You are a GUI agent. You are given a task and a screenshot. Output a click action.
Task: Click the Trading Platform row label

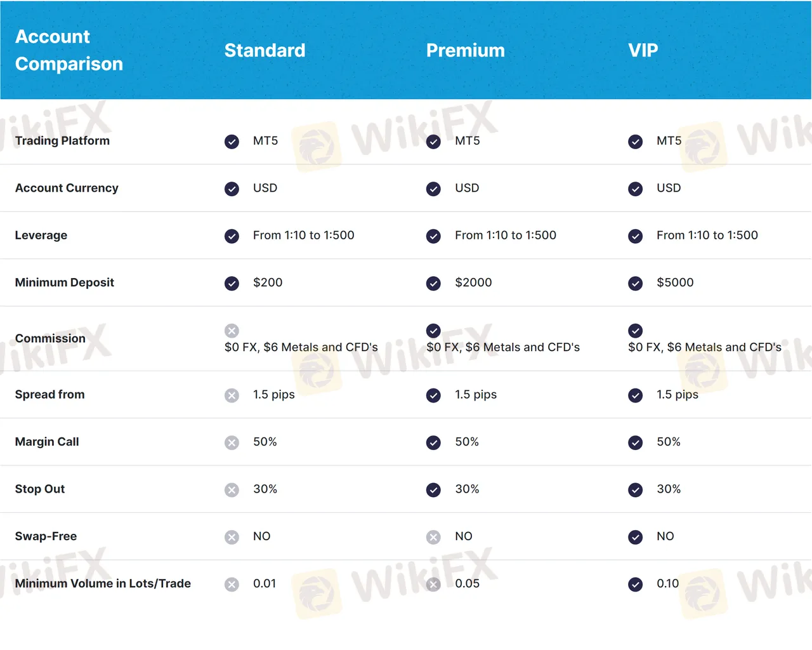62,141
